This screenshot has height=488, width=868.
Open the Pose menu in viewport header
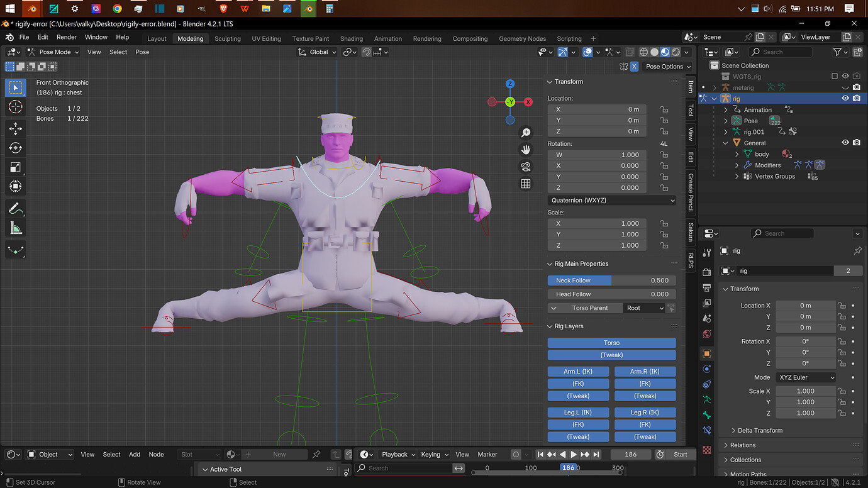click(143, 52)
